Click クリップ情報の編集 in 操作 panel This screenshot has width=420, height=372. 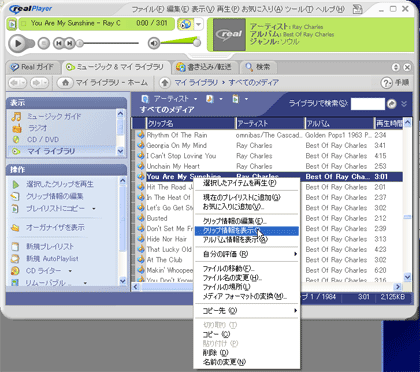pyautogui.click(x=55, y=196)
